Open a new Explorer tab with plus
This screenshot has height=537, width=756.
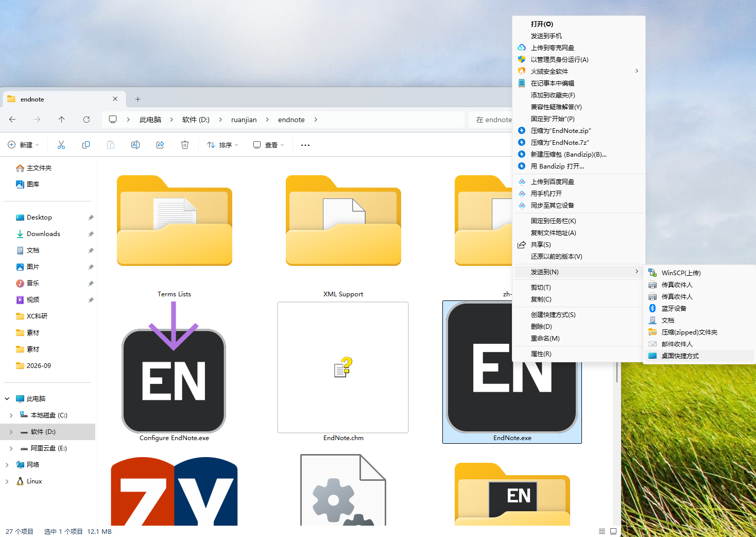point(138,99)
